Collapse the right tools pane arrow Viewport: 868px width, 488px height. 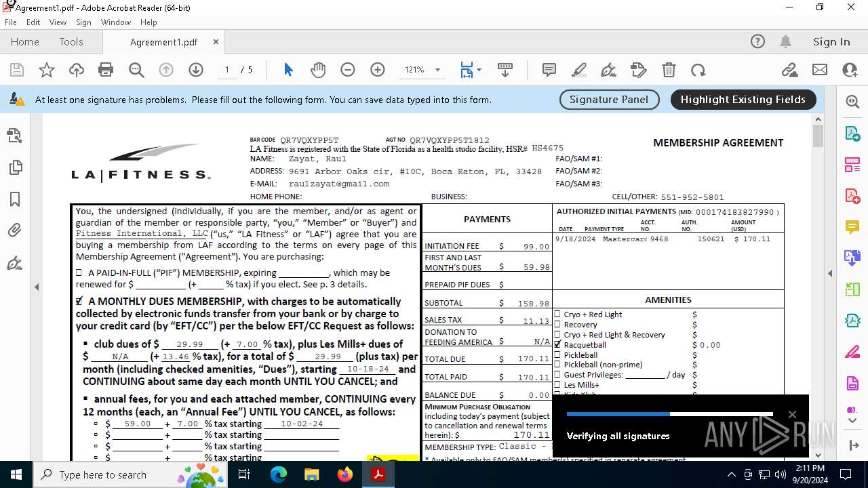(x=830, y=273)
